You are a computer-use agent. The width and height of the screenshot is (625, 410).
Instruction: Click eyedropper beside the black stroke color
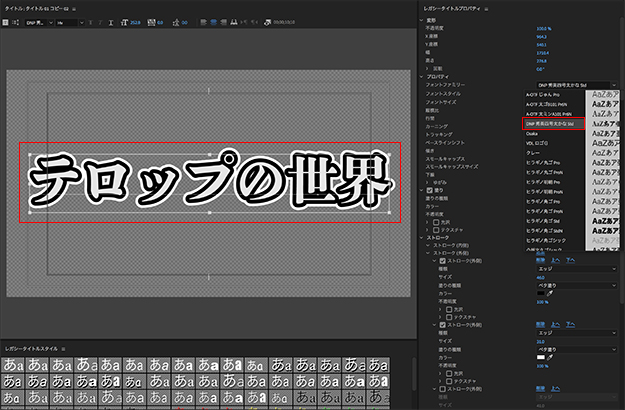pyautogui.click(x=551, y=293)
